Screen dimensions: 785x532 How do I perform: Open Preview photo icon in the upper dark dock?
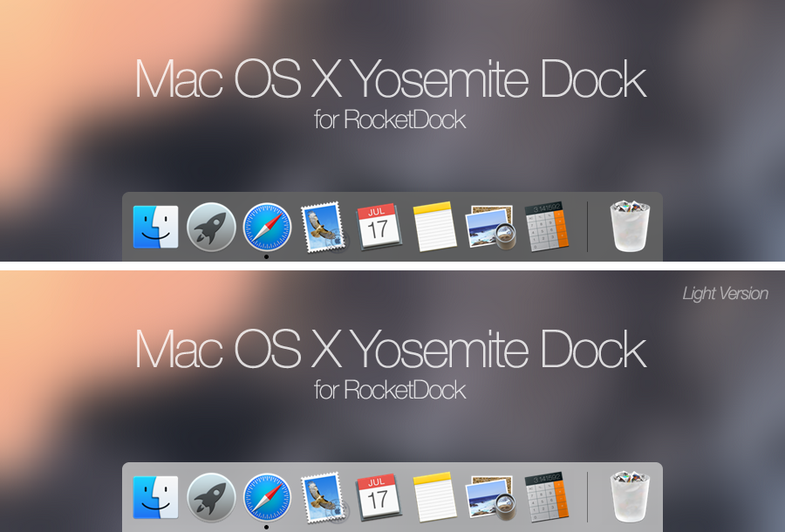(x=490, y=228)
